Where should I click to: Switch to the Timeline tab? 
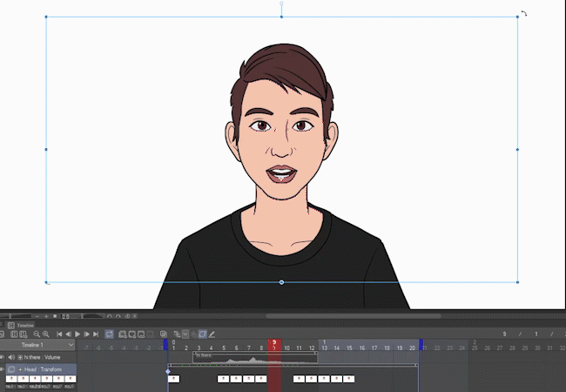tap(22, 325)
